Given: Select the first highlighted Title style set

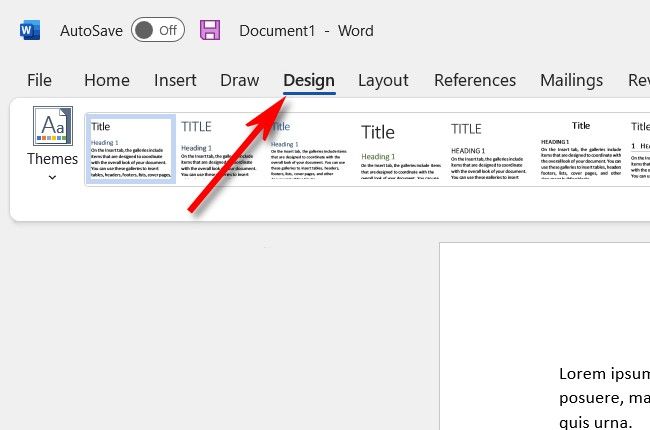Looking at the screenshot, I should pyautogui.click(x=131, y=149).
